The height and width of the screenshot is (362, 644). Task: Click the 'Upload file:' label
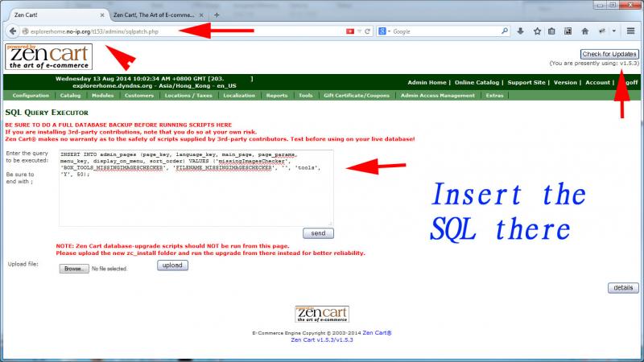[23, 264]
